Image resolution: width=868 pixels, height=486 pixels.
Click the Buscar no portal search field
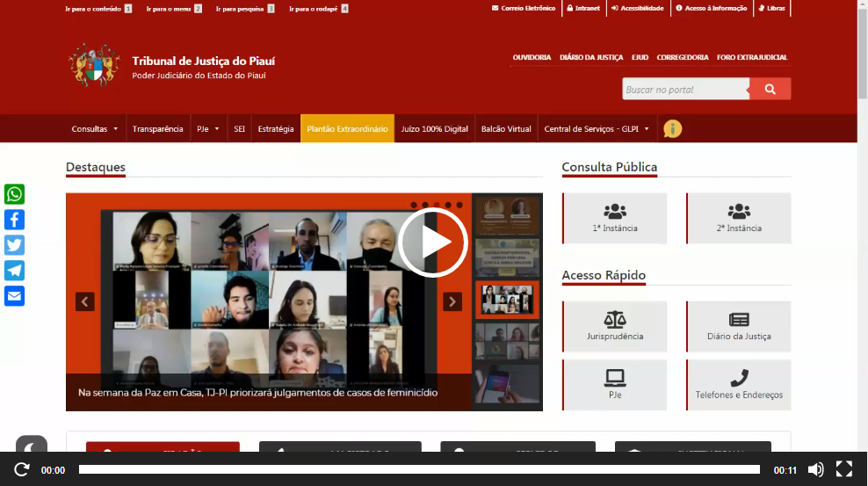click(685, 89)
